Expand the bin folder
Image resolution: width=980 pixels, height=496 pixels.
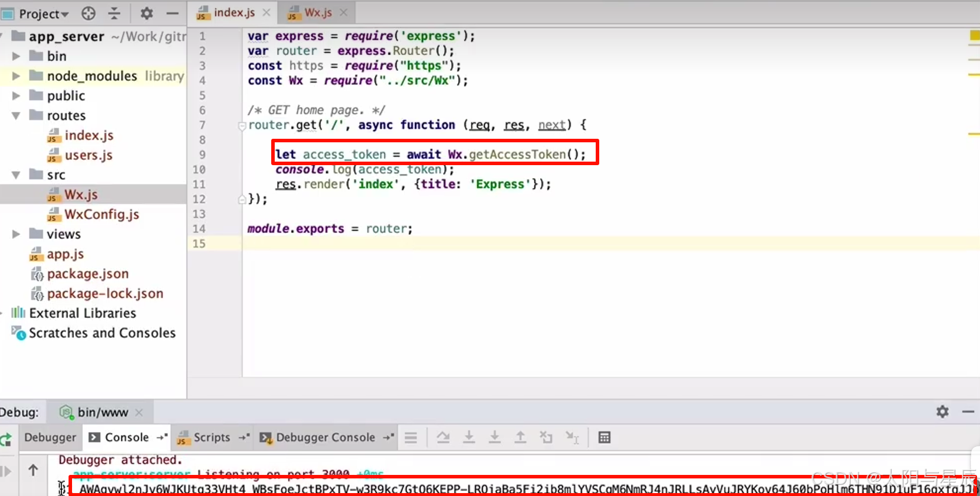tap(16, 56)
